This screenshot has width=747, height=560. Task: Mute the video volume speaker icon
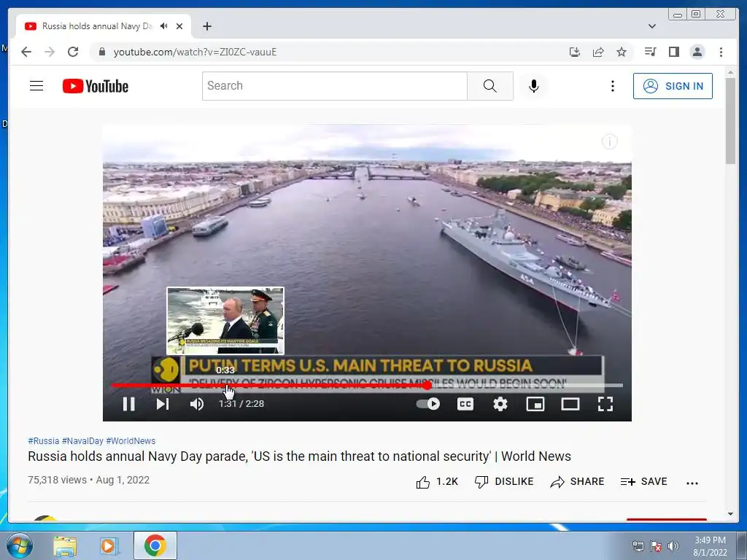point(197,404)
